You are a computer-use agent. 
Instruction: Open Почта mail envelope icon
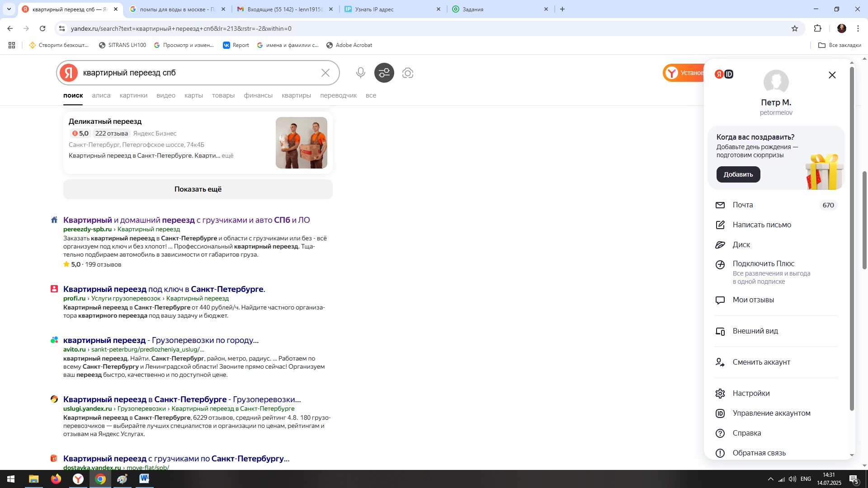pos(720,205)
